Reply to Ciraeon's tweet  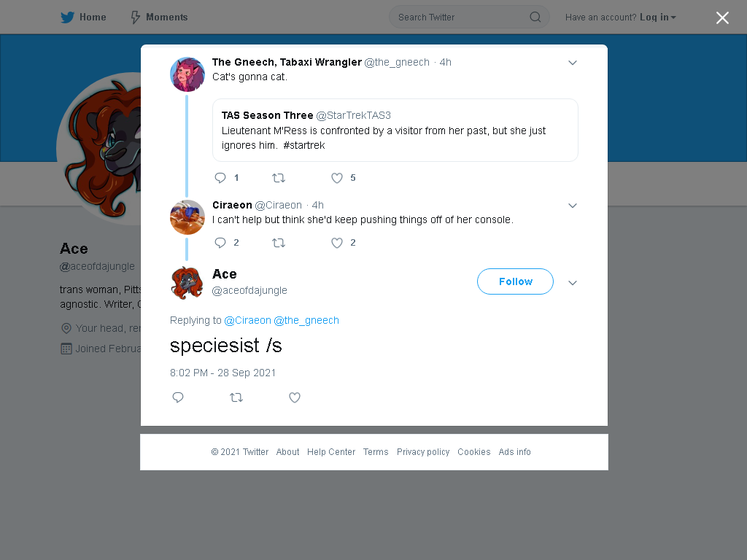pyautogui.click(x=220, y=242)
